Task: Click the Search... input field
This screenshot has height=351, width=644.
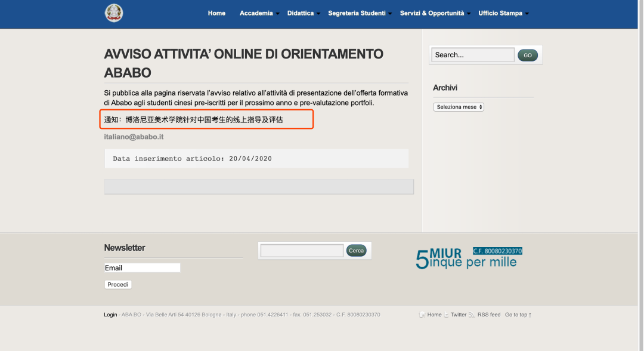Action: (473, 55)
